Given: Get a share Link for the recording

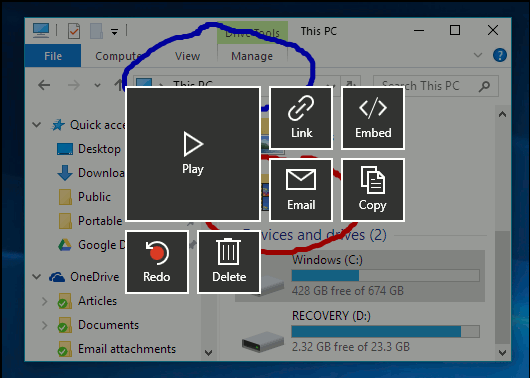Looking at the screenshot, I should coord(301,118).
